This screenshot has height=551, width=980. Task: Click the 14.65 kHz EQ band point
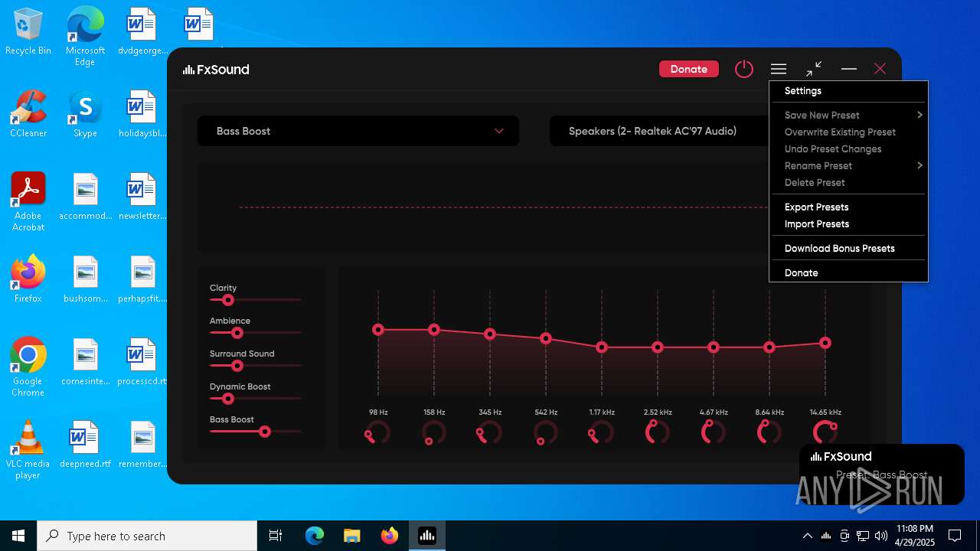click(x=825, y=343)
